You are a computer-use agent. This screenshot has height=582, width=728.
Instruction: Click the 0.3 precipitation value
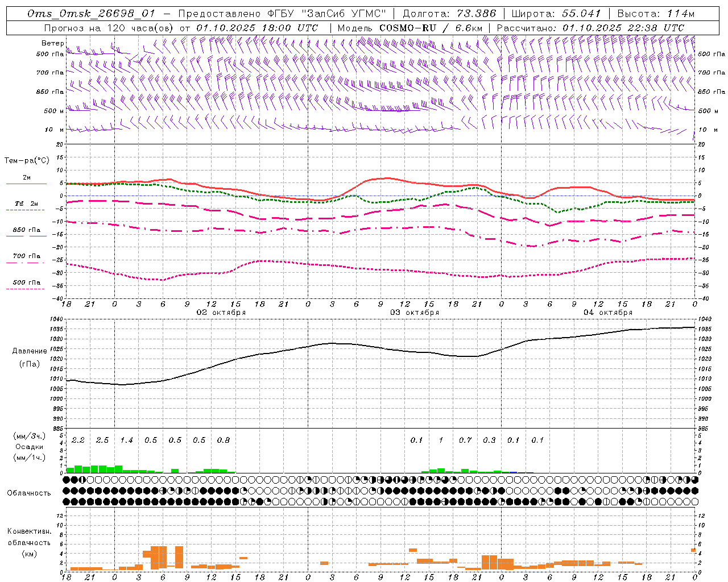coord(489,440)
